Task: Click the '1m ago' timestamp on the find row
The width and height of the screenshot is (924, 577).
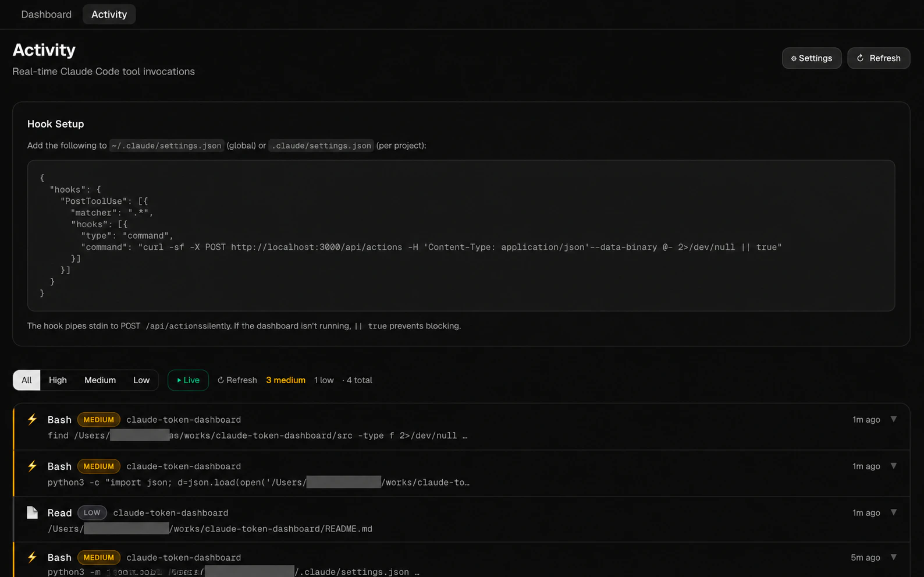Action: (x=866, y=420)
